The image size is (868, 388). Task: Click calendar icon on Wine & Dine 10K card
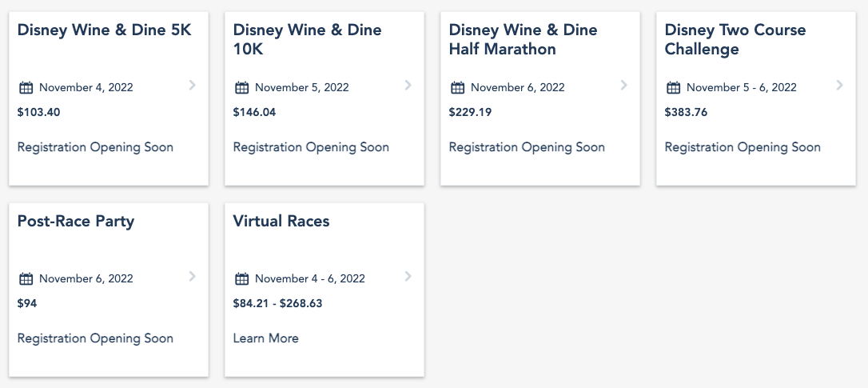click(241, 88)
